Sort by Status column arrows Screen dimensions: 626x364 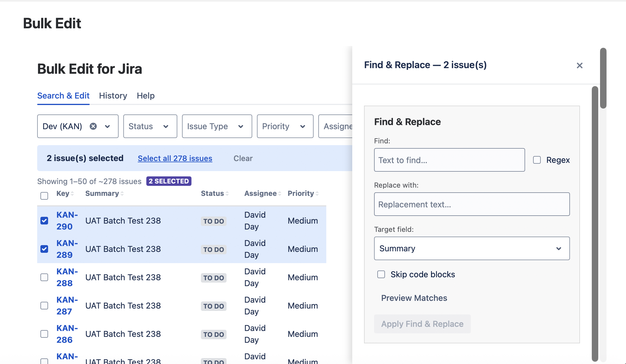[x=227, y=194]
